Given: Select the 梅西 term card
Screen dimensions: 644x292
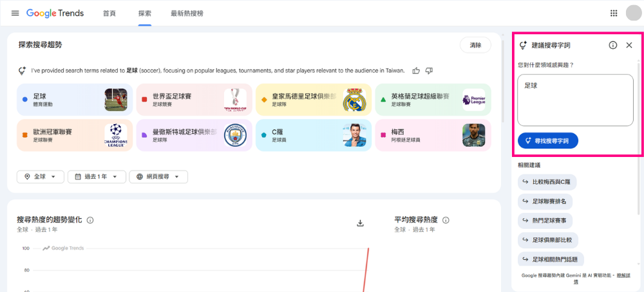Looking at the screenshot, I should pyautogui.click(x=433, y=135).
